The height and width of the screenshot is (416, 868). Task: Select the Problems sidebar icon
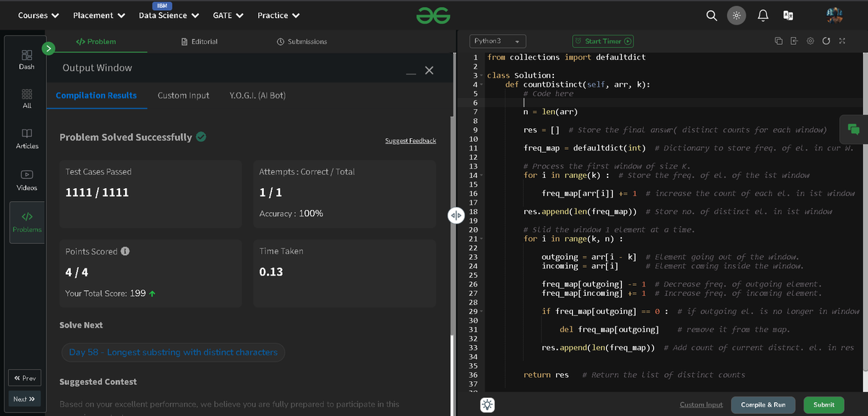coord(27,222)
